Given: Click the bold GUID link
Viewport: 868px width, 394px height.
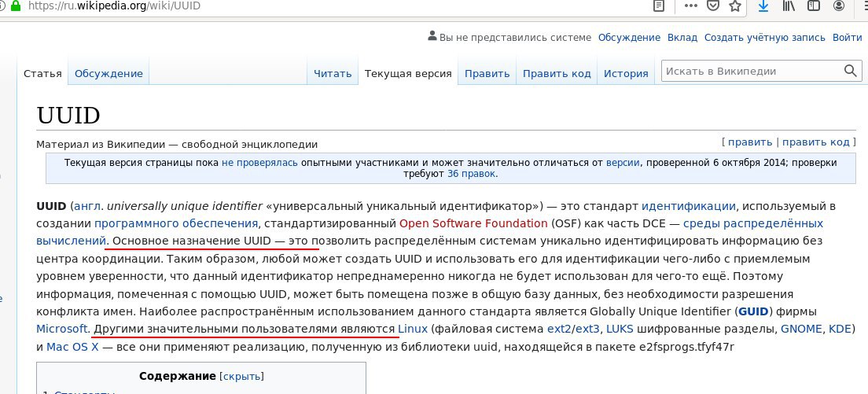Looking at the screenshot, I should pyautogui.click(x=753, y=311).
